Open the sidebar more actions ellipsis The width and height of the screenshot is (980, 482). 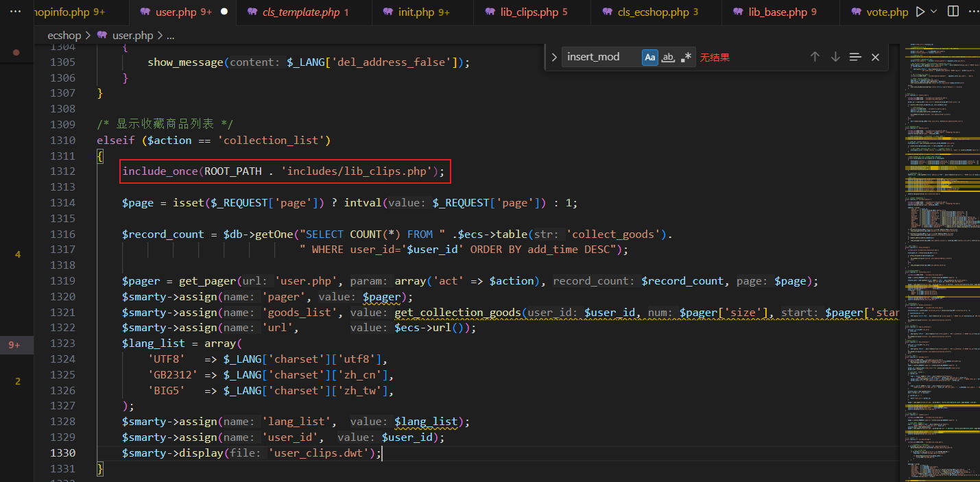coord(16,12)
